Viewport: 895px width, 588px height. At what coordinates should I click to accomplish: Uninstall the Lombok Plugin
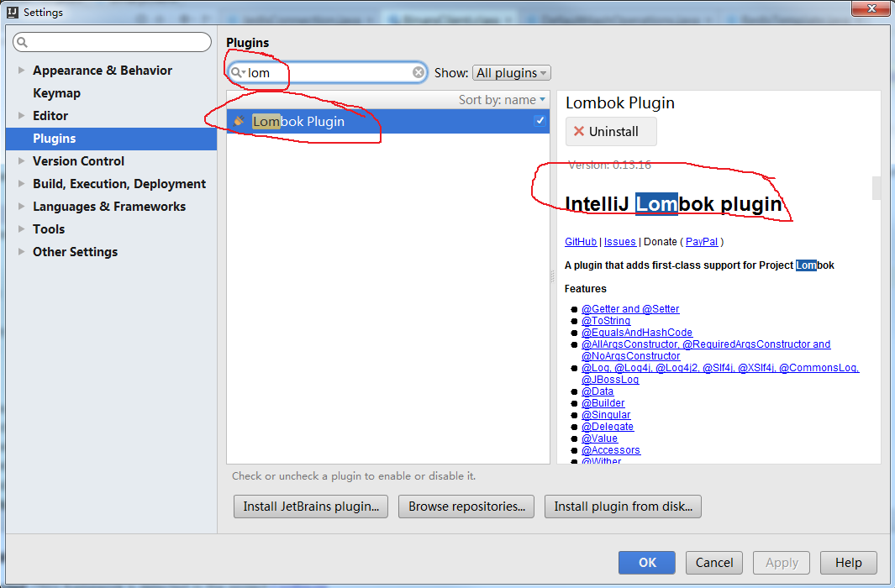point(611,132)
